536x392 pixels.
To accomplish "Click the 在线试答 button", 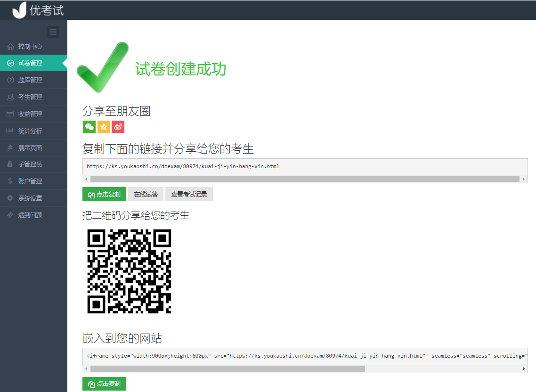I will pyautogui.click(x=146, y=194).
